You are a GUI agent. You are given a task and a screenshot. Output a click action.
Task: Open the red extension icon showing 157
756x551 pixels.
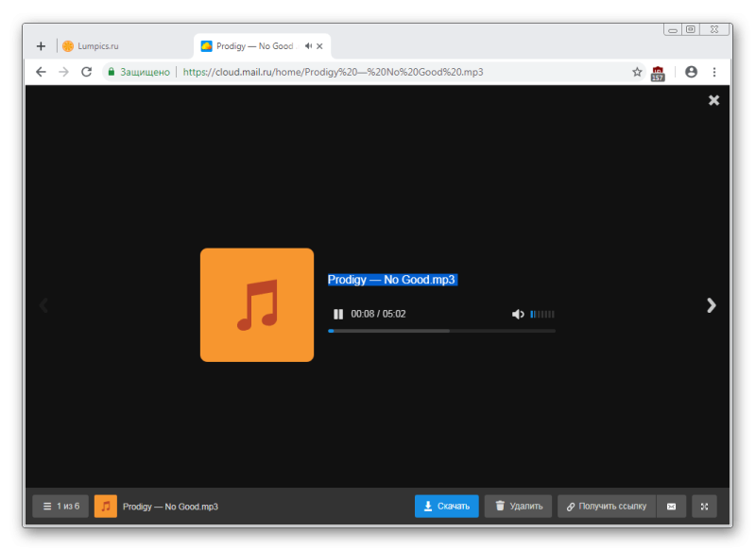[658, 74]
